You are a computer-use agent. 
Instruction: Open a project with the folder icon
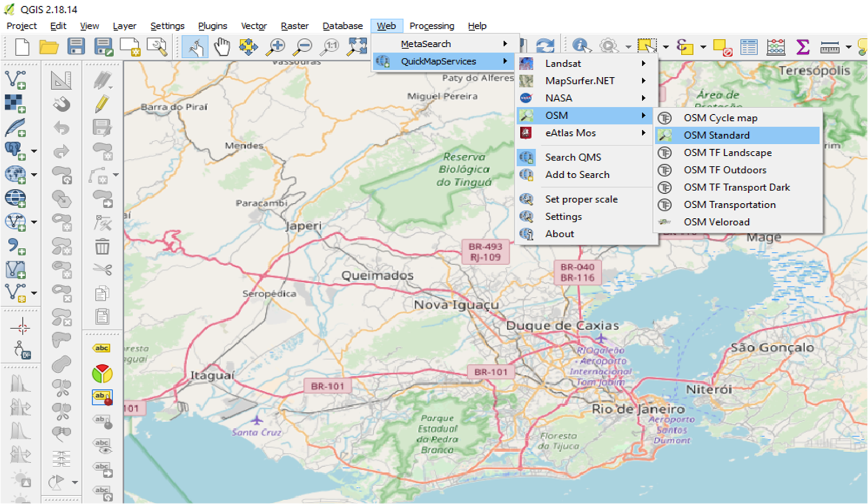48,47
